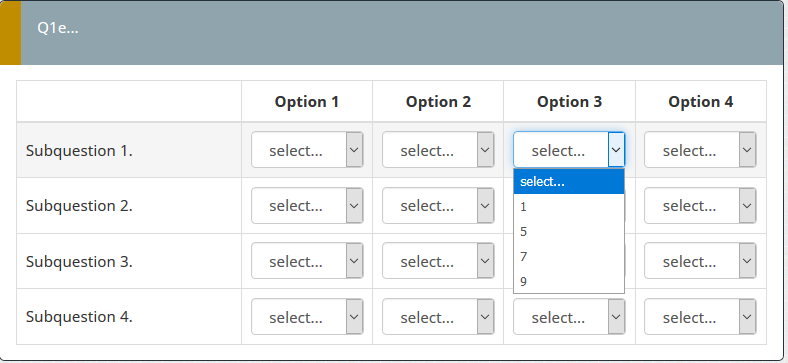Click the 'Q1e...' question title
This screenshot has width=788, height=363.
click(58, 28)
